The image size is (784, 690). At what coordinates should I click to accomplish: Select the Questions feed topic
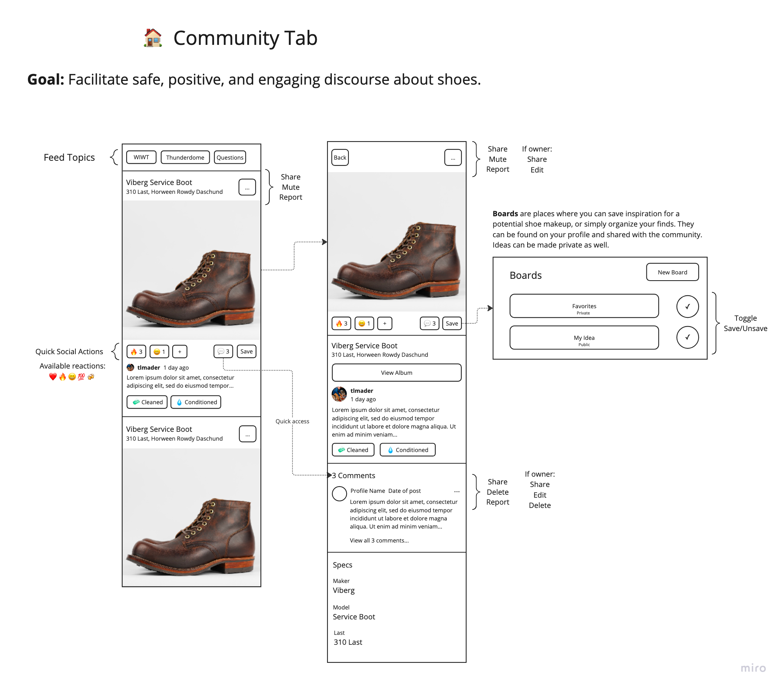click(230, 157)
